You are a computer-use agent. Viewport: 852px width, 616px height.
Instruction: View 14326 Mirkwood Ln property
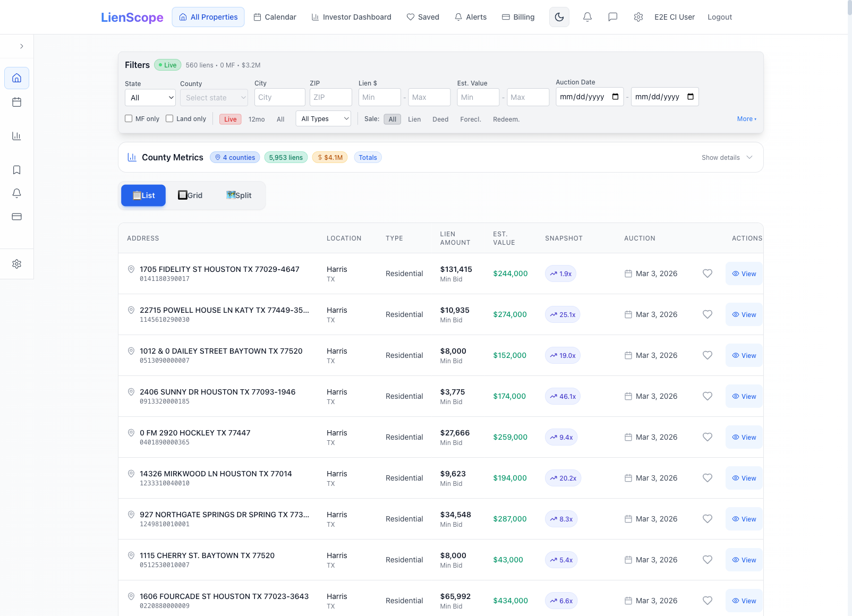744,478
